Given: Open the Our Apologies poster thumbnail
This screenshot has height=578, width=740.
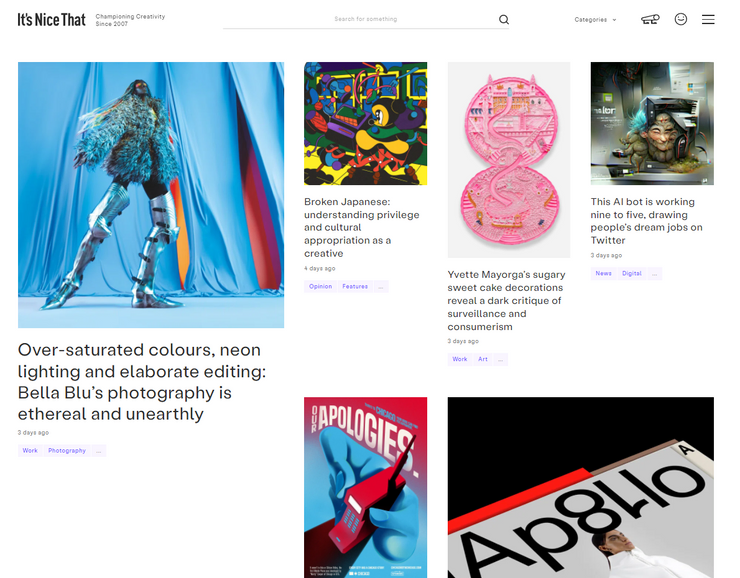Looking at the screenshot, I should point(365,487).
